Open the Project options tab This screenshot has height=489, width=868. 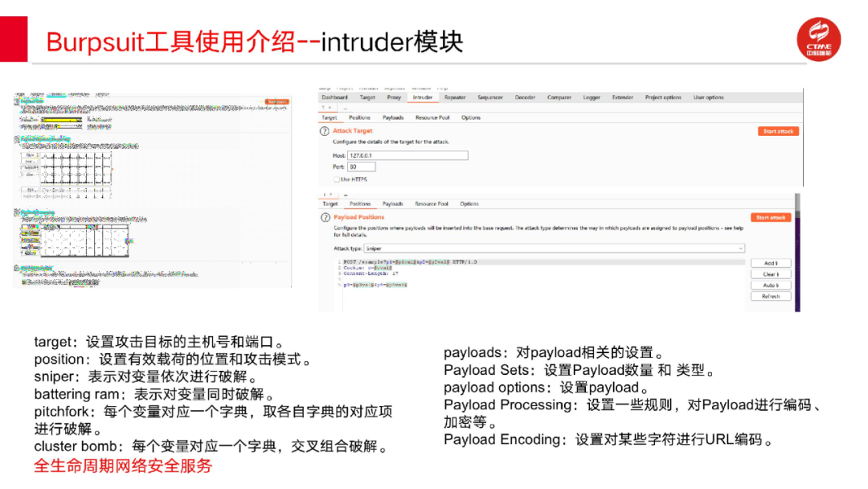(663, 97)
